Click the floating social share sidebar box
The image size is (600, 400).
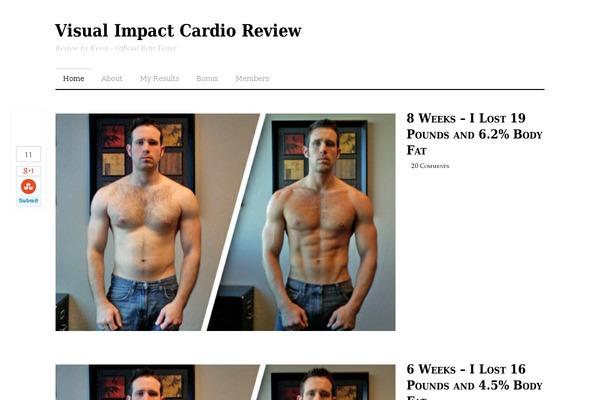(28, 160)
